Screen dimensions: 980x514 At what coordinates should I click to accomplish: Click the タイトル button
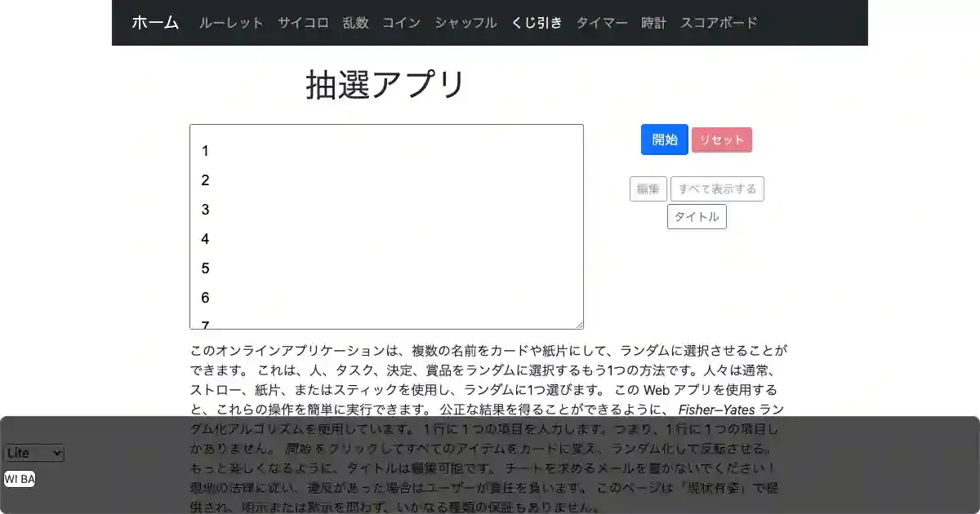click(697, 217)
